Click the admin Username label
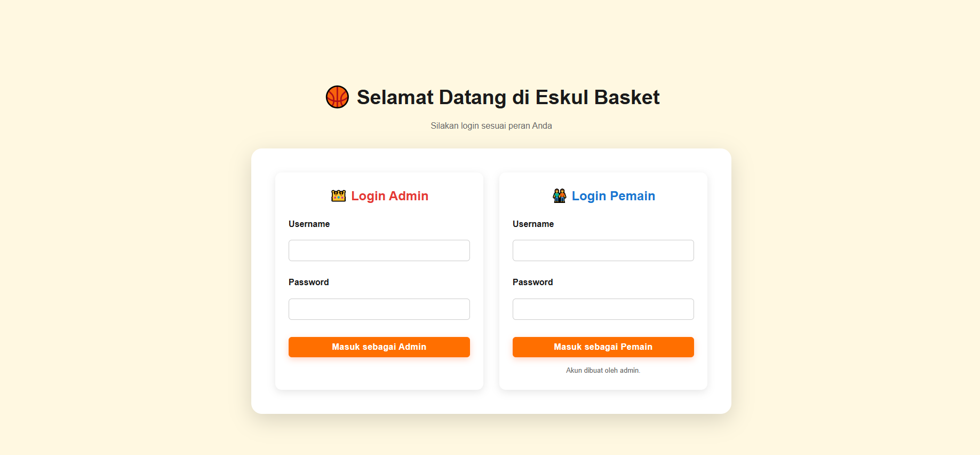Image resolution: width=980 pixels, height=455 pixels. [309, 224]
